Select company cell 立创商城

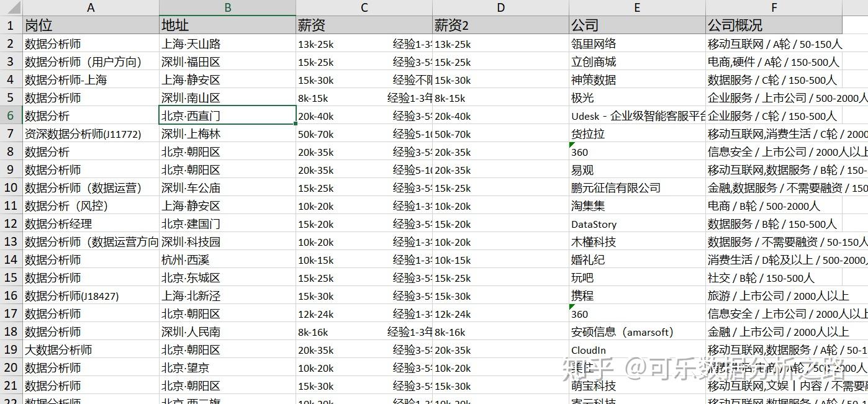tap(637, 61)
